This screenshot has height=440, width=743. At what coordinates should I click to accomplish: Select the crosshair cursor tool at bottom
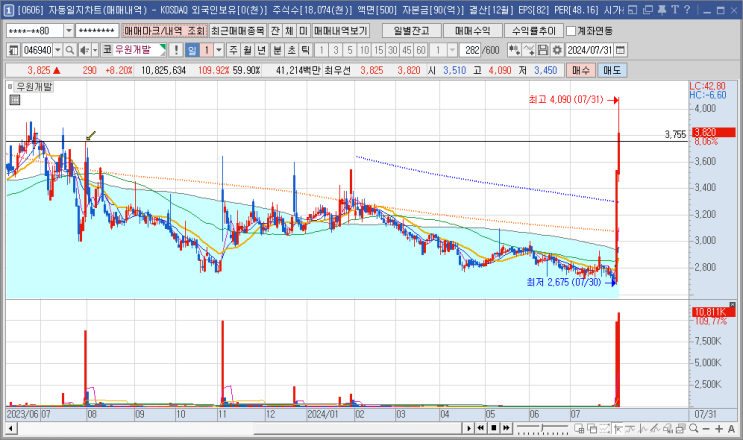click(x=617, y=429)
